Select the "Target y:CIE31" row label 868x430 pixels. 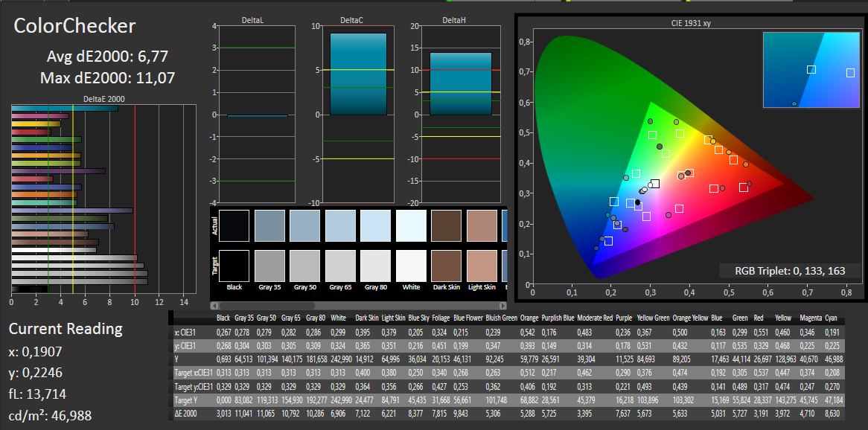click(x=194, y=386)
